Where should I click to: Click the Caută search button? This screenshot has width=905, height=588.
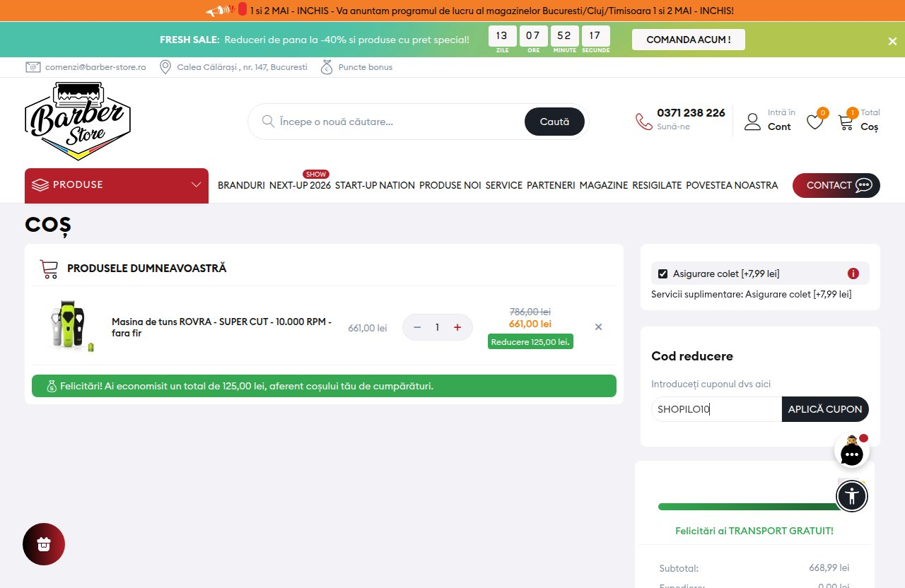(x=554, y=122)
